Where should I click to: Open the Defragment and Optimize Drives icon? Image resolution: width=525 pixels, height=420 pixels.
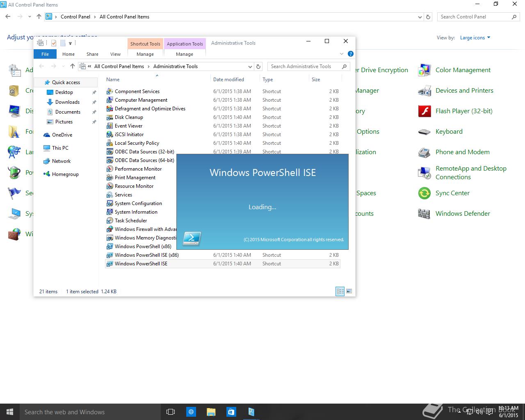click(110, 109)
